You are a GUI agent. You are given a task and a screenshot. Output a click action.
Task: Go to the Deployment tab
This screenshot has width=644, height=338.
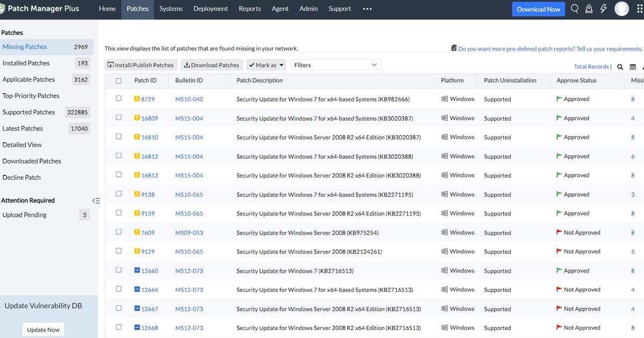[x=210, y=9]
